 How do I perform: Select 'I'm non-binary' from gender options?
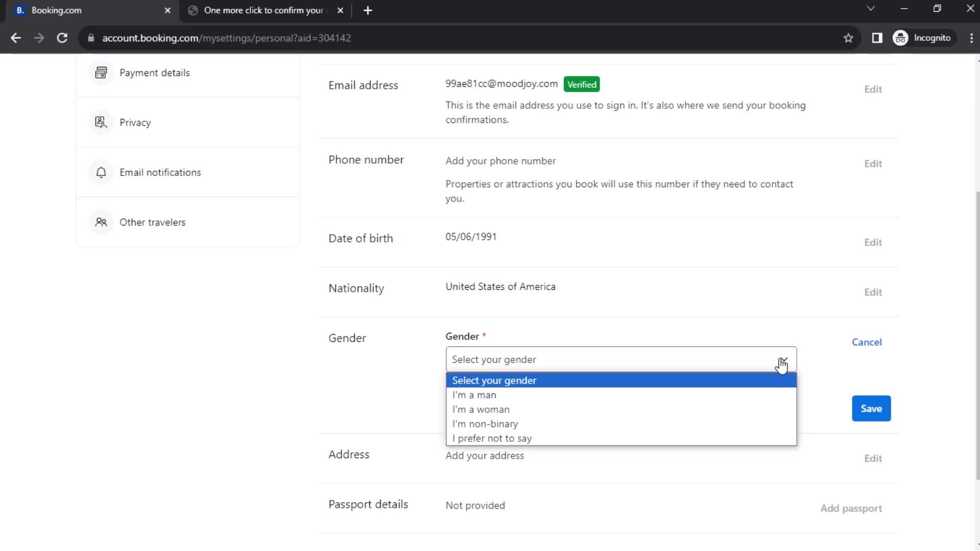[x=484, y=423]
